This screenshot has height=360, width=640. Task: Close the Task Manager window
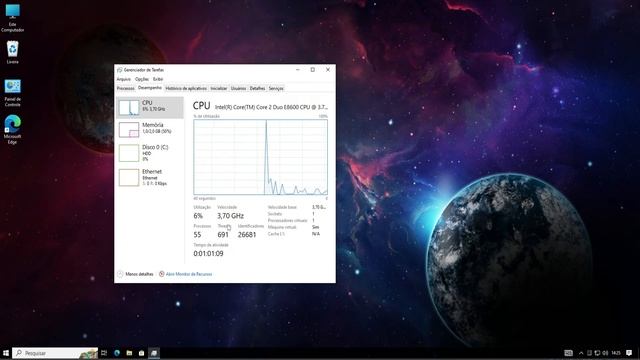[328, 70]
